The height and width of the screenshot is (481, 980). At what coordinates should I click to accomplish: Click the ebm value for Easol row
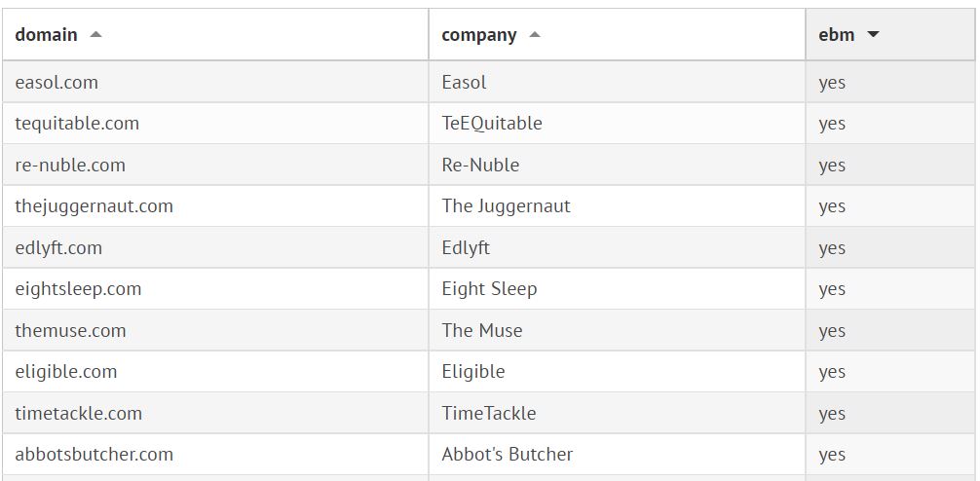click(832, 83)
